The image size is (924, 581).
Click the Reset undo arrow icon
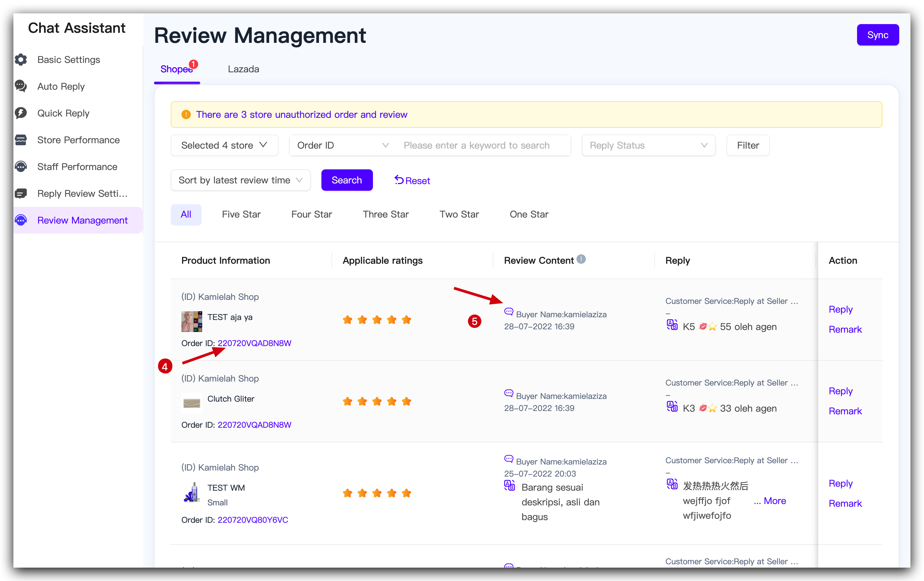point(399,179)
